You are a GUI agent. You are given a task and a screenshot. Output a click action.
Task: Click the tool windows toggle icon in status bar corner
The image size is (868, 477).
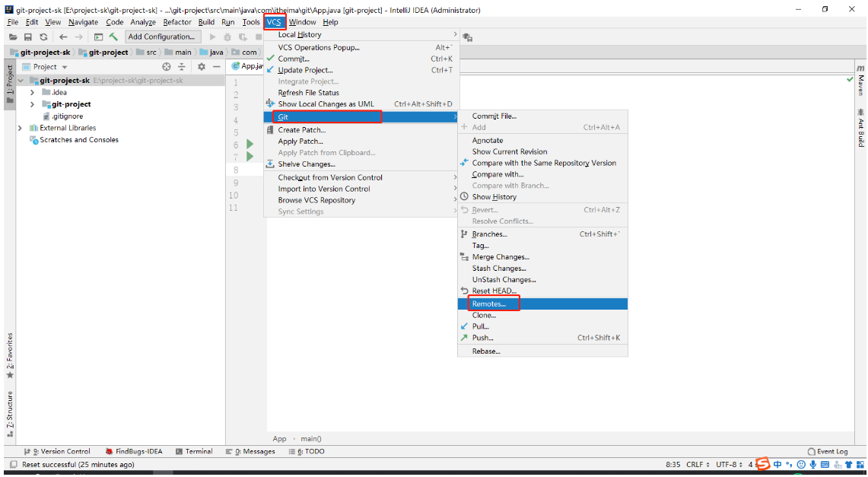pyautogui.click(x=13, y=465)
